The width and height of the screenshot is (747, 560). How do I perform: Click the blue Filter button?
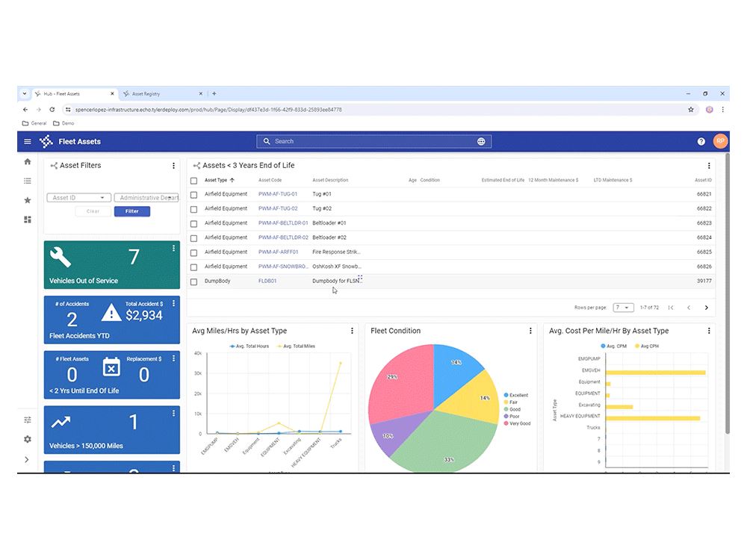coord(132,211)
